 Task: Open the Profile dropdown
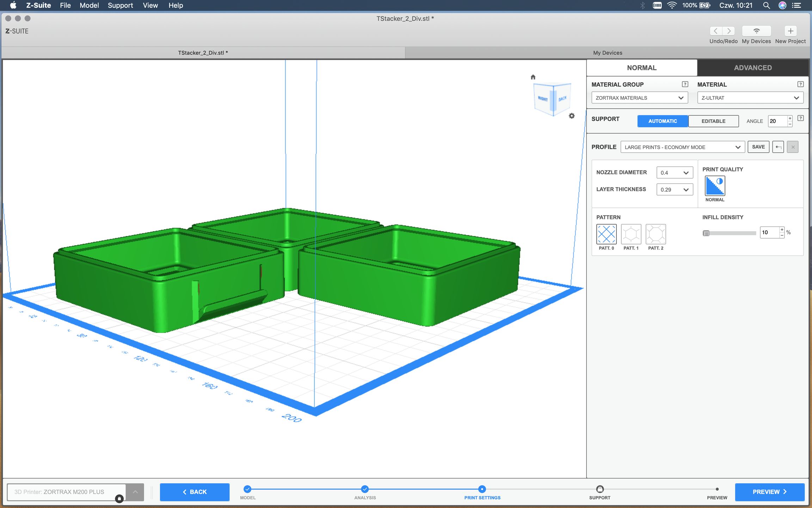(683, 147)
